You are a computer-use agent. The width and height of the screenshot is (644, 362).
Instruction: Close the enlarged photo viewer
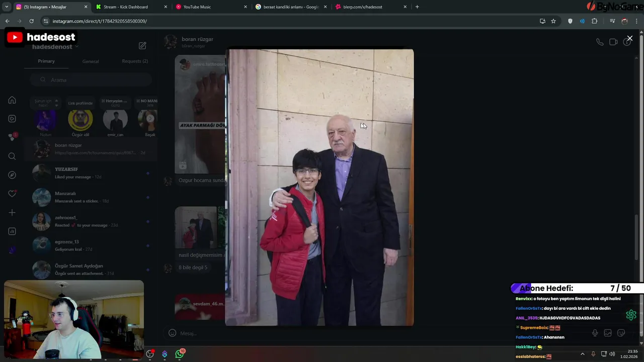[629, 38]
